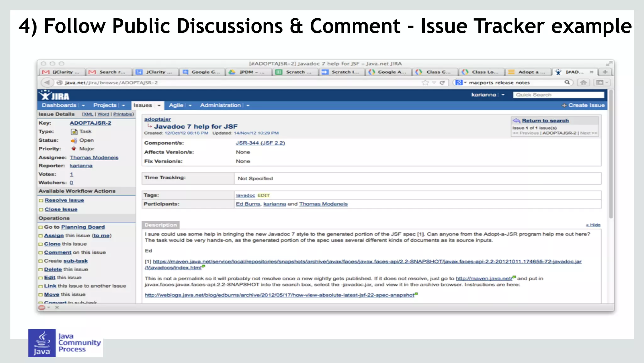
Task: Click the javadoc tag link
Action: (245, 196)
